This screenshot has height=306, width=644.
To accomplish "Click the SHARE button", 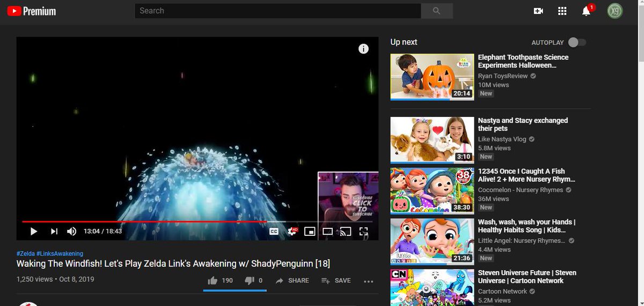I will tap(292, 280).
